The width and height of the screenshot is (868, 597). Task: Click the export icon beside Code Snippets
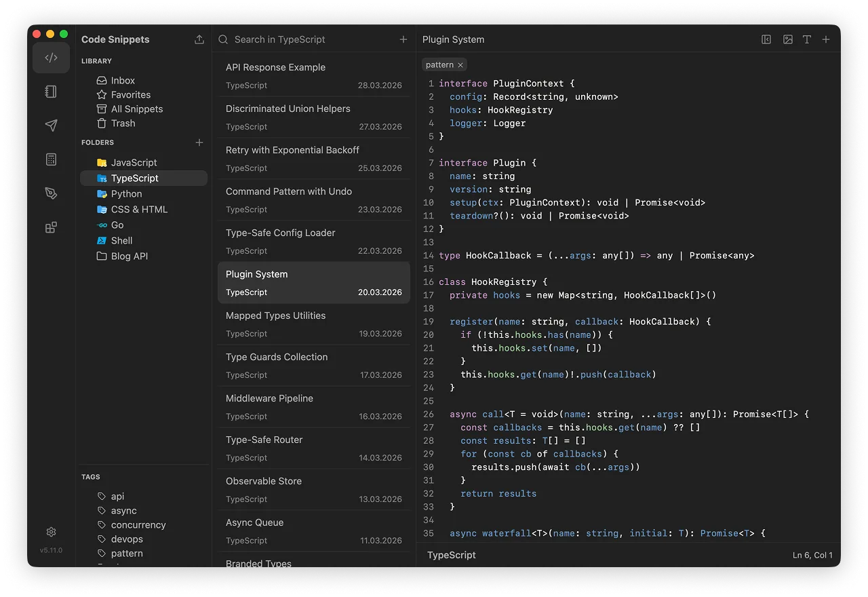point(199,39)
